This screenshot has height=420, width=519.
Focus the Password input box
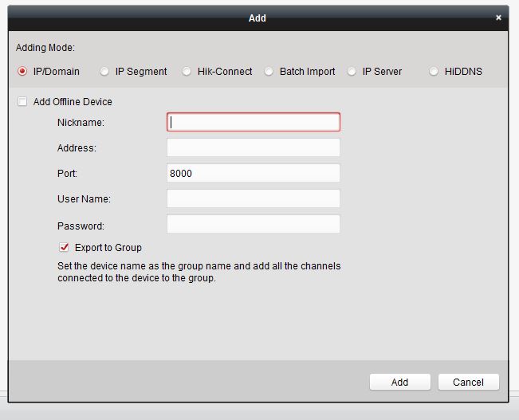click(253, 224)
